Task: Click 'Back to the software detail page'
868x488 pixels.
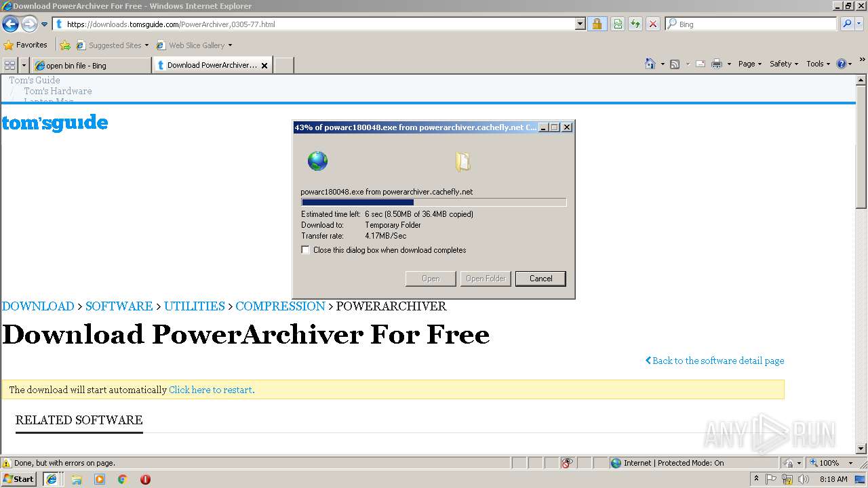Action: pyautogui.click(x=715, y=361)
